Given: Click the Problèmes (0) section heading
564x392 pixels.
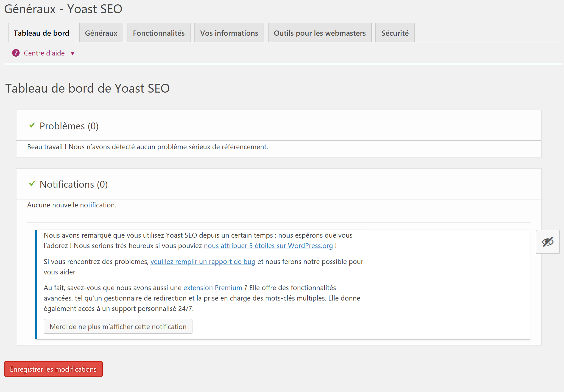Looking at the screenshot, I should coord(69,126).
